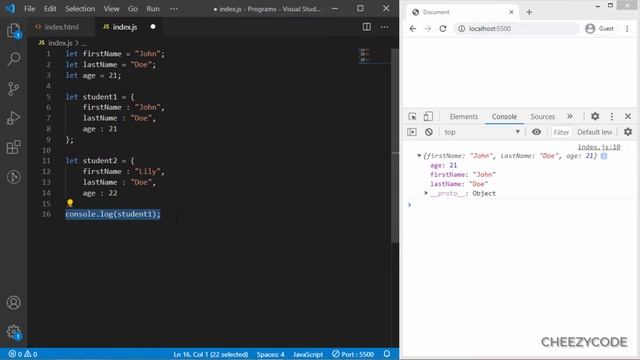Open a new browser tab
The image size is (640, 360).
pos(529,12)
